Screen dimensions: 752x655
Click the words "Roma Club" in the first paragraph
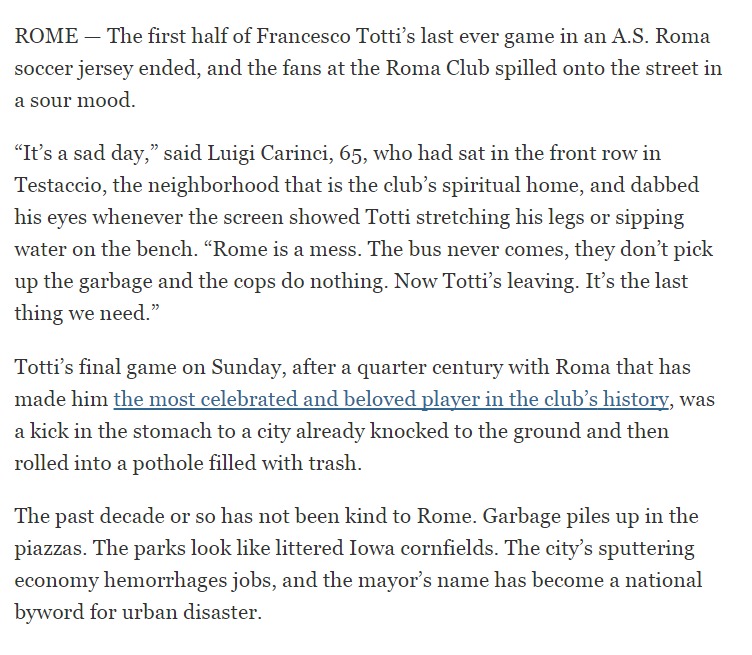tap(437, 68)
